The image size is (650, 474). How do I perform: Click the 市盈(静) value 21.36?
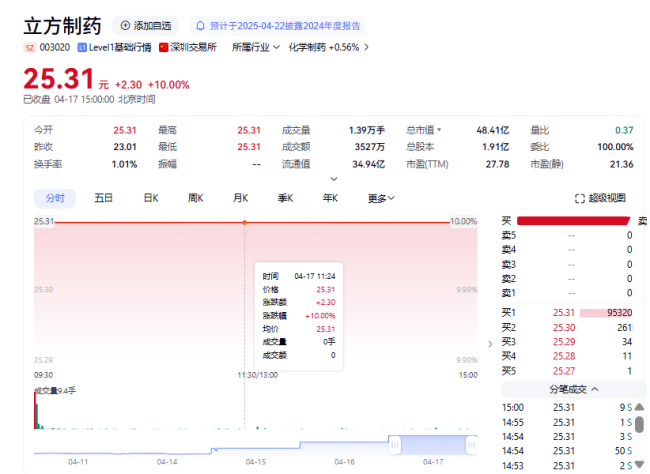click(621, 165)
